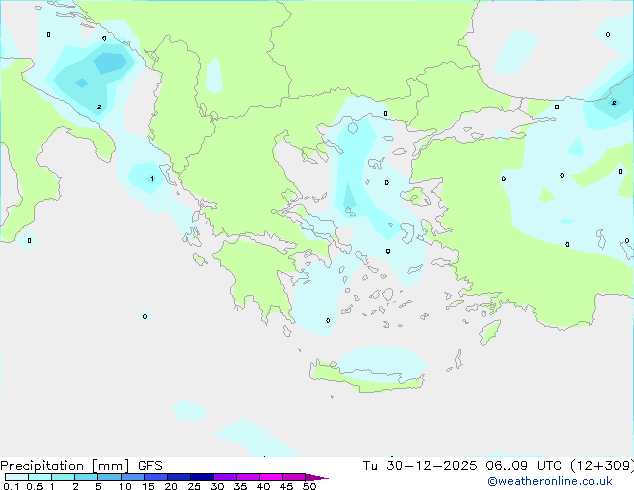This screenshot has width=634, height=490.
Task: Click the magenta swatch between 40 and 45
Action: [x=271, y=477]
